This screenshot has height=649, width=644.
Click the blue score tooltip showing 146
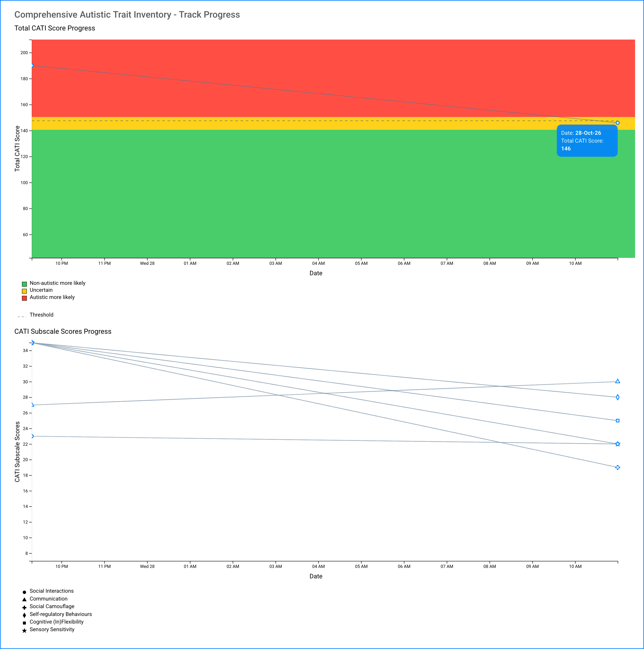point(587,141)
